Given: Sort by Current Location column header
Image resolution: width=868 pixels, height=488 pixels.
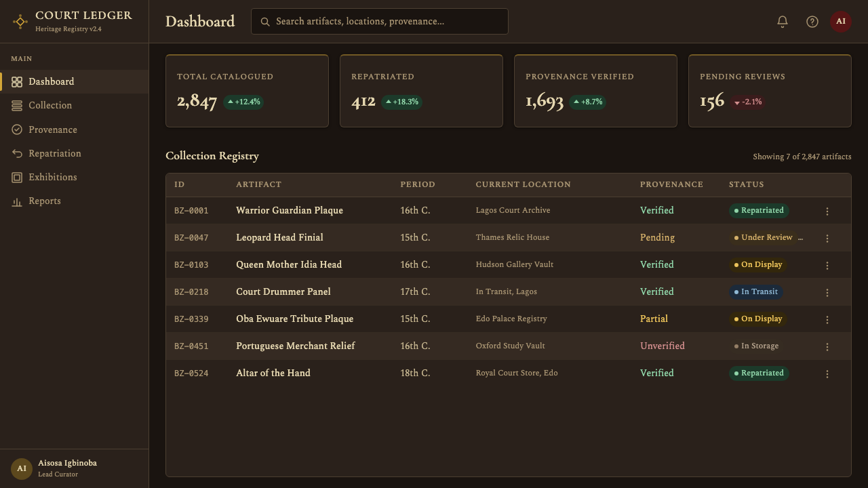Looking at the screenshot, I should pos(523,184).
